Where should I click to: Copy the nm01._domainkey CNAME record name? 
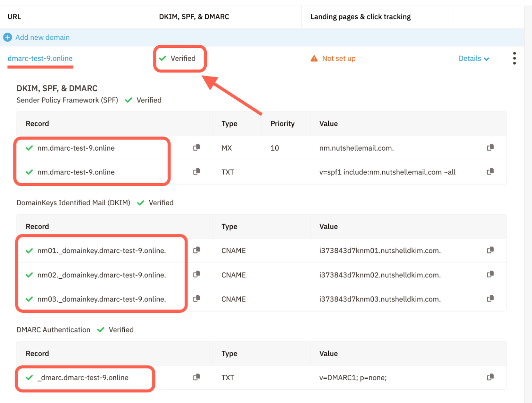(196, 250)
